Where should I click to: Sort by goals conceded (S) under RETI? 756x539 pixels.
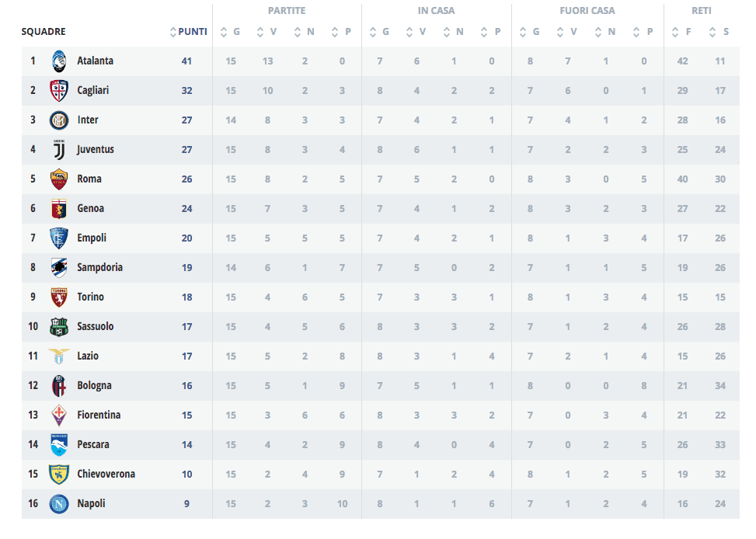pyautogui.click(x=720, y=32)
